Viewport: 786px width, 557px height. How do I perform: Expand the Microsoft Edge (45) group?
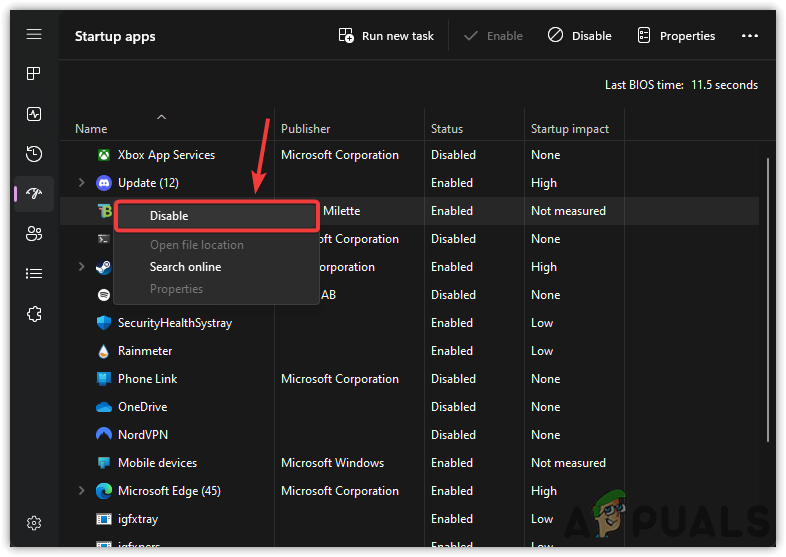point(82,491)
